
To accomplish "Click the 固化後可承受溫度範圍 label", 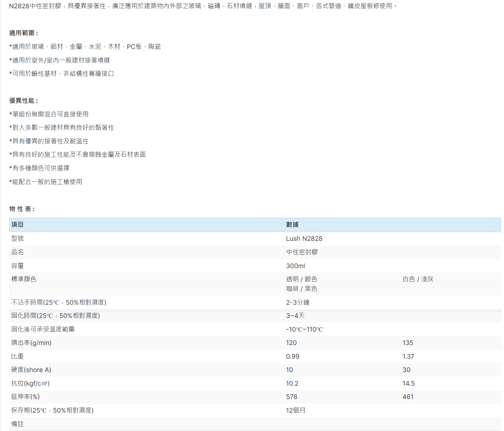I will pos(43,329).
